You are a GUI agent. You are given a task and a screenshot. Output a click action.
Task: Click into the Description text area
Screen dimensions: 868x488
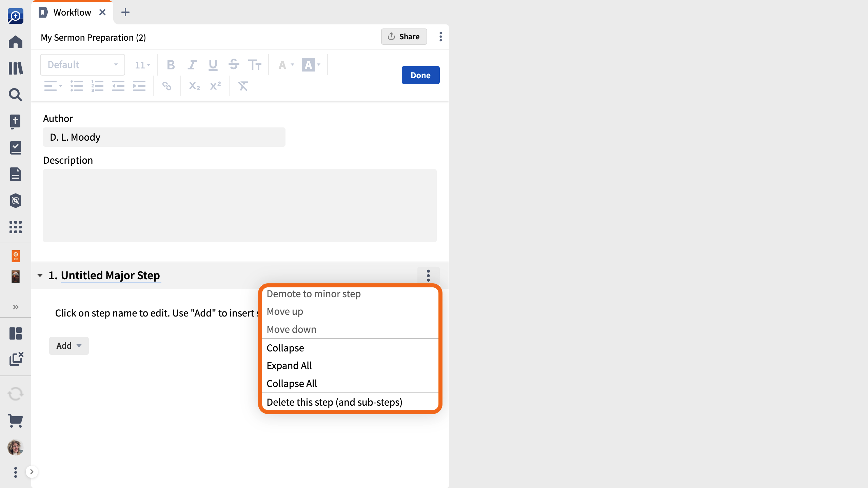point(240,206)
